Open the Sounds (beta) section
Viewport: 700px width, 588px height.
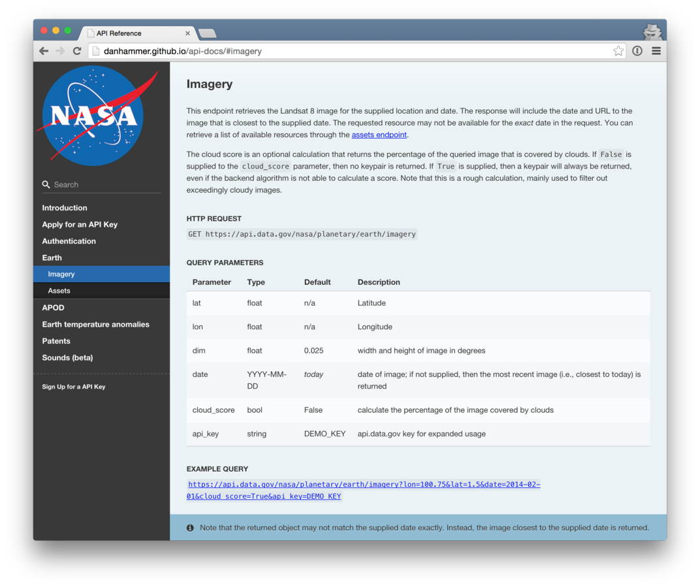[67, 357]
